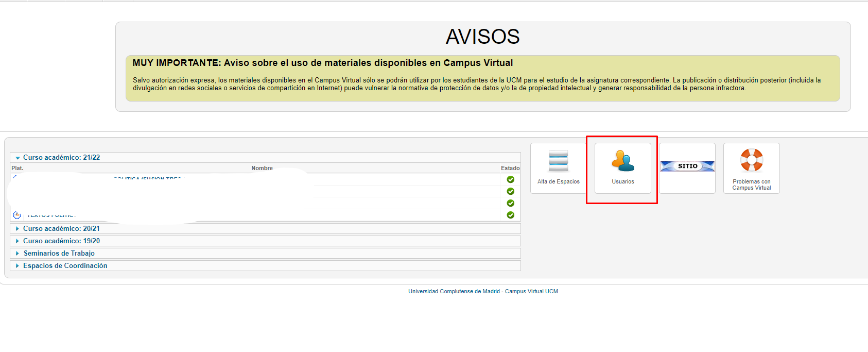The height and width of the screenshot is (352, 868).
Task: Click the third green status checkmark
Action: [510, 203]
